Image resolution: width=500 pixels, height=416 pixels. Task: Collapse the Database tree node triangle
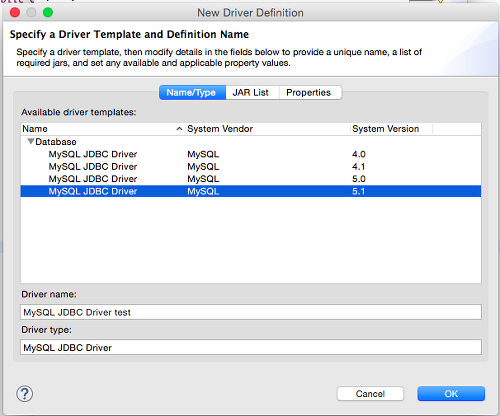(31, 142)
